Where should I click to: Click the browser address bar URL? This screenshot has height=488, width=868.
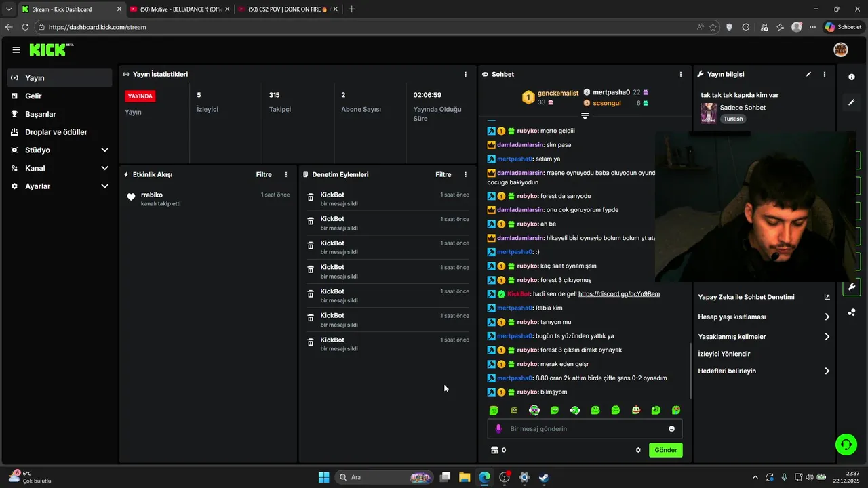(x=98, y=27)
